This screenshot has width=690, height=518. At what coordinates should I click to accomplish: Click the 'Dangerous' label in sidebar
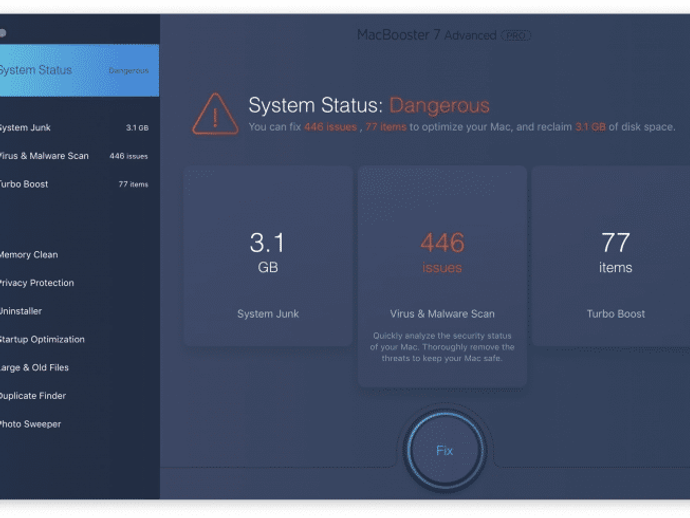128,70
